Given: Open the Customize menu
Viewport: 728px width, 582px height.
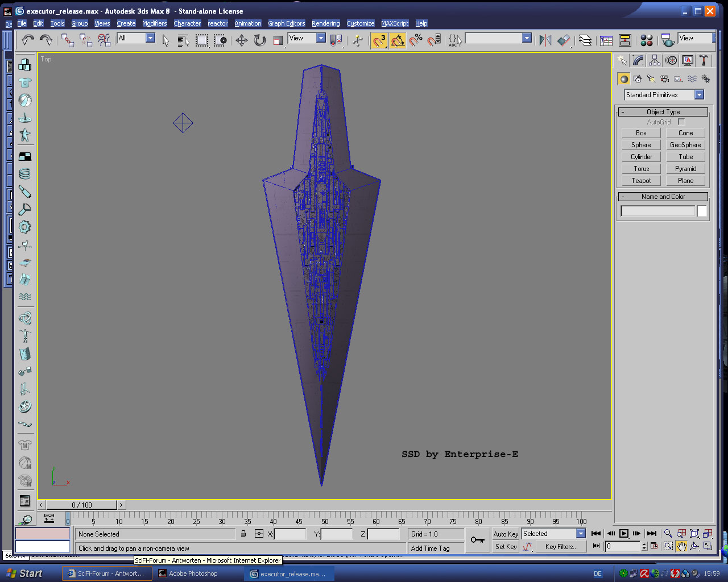Looking at the screenshot, I should (x=361, y=23).
